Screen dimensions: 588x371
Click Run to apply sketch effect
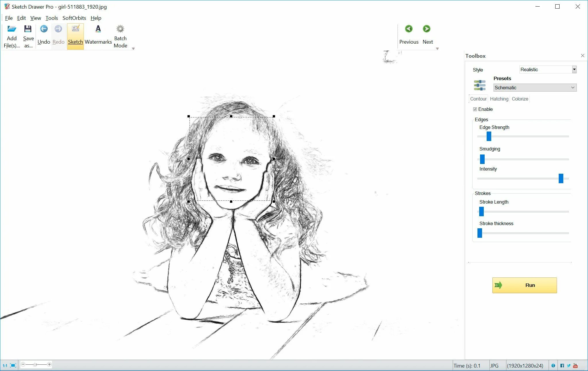coord(525,285)
